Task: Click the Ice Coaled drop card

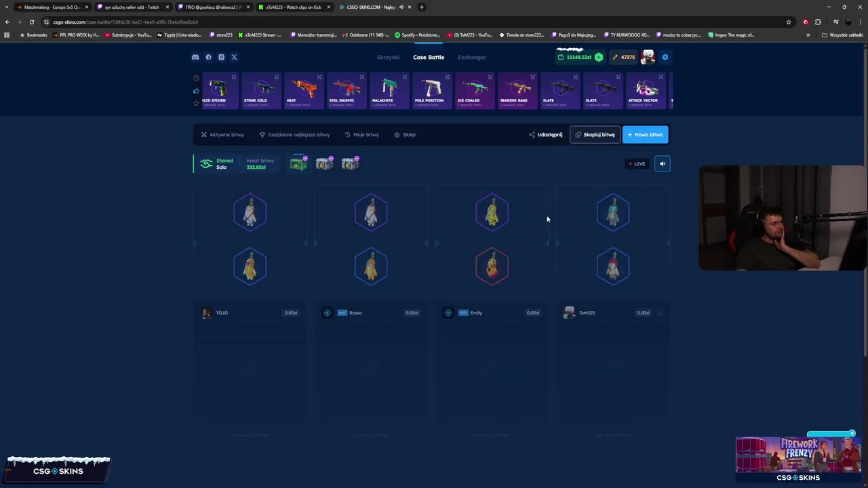Action: tap(475, 90)
